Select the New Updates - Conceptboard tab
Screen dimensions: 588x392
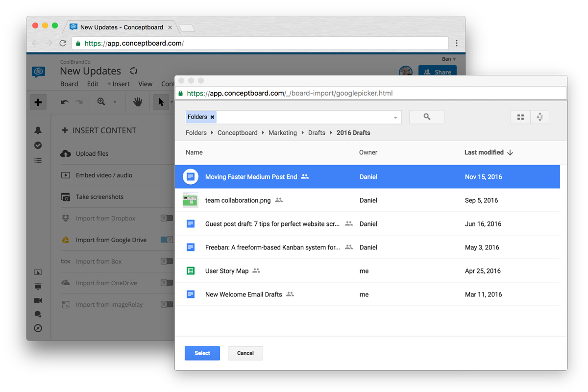point(121,27)
